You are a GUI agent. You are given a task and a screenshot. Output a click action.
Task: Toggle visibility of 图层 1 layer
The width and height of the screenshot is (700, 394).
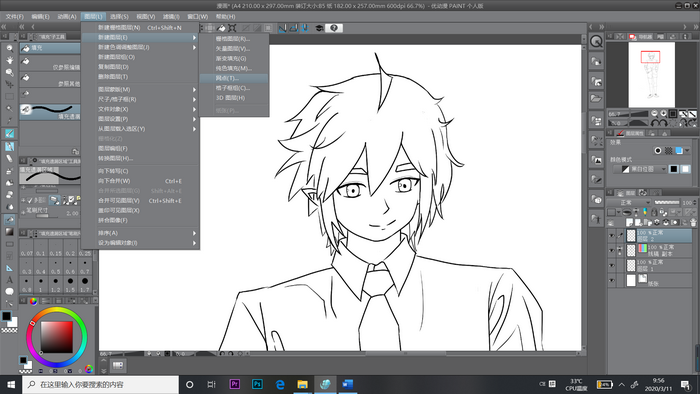click(612, 265)
